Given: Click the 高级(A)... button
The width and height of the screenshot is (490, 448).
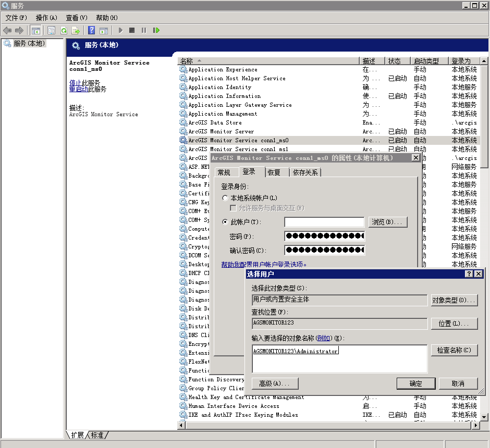Looking at the screenshot, I should pos(275,383).
